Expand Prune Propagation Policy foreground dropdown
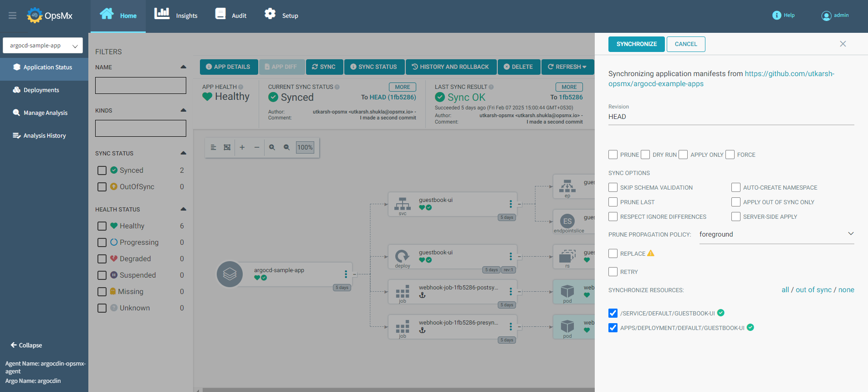This screenshot has width=868, height=392. [776, 234]
